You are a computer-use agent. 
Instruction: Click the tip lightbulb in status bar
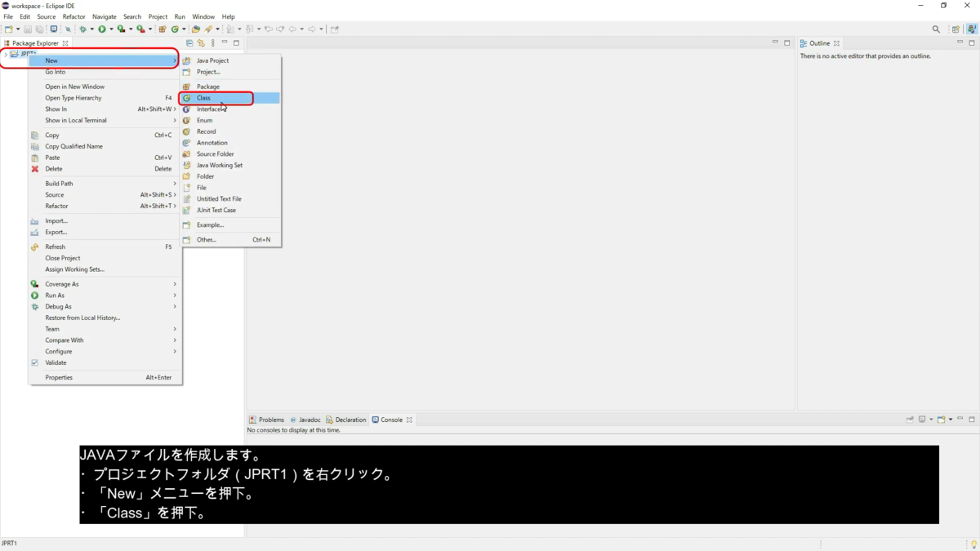973,544
